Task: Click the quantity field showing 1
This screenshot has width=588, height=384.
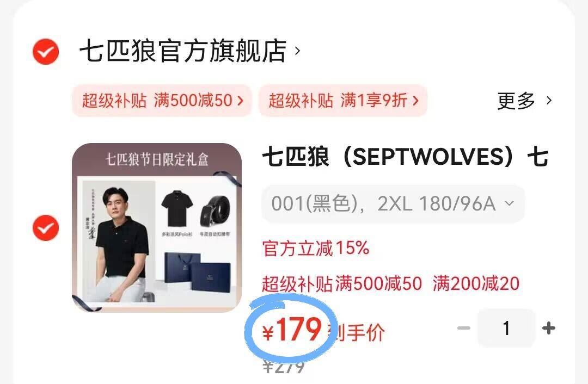Action: pos(506,328)
